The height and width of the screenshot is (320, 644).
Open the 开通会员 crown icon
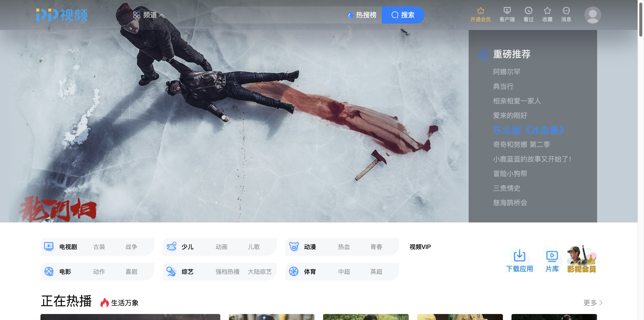tap(480, 10)
